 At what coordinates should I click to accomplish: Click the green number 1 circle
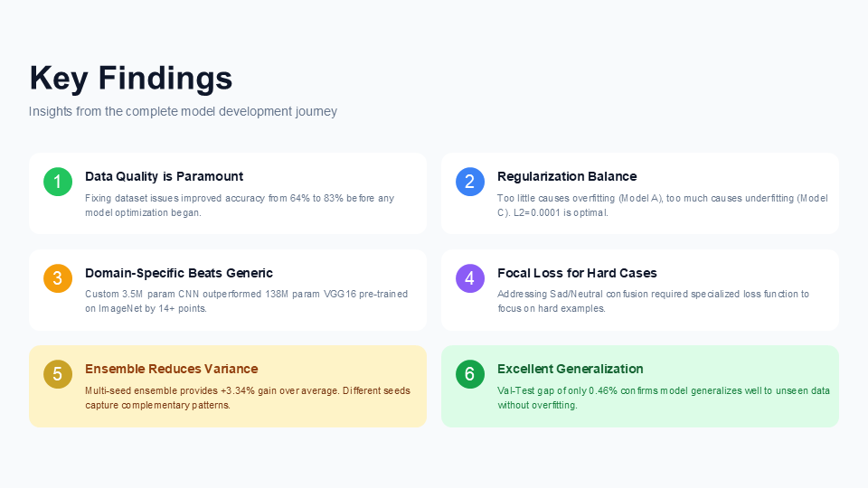(x=58, y=182)
